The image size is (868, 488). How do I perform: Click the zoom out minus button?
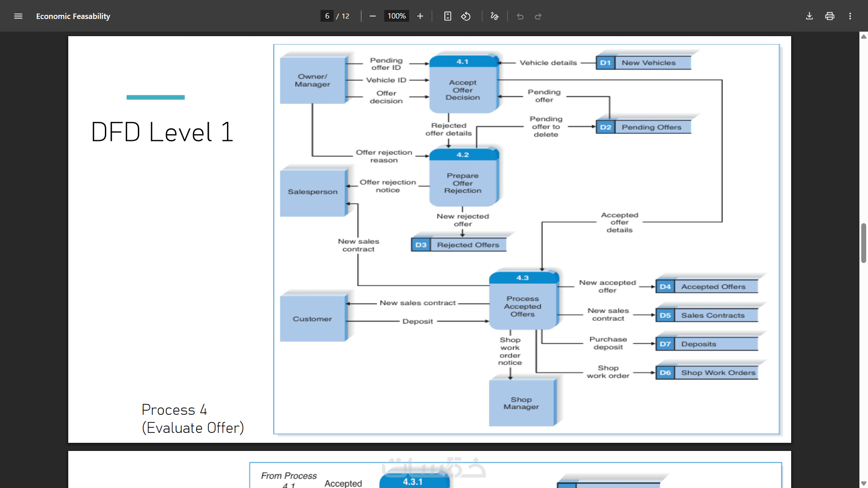373,16
